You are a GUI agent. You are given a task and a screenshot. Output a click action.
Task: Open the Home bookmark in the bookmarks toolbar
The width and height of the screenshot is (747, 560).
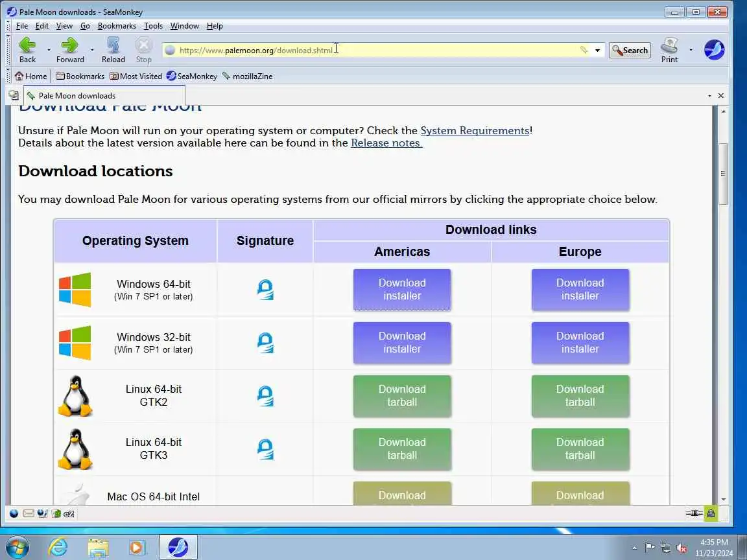31,76
